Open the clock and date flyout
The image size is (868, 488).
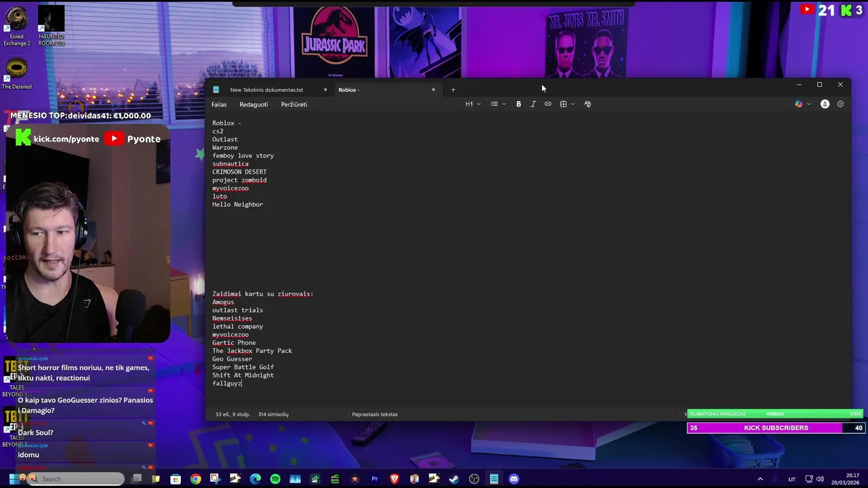(844, 479)
